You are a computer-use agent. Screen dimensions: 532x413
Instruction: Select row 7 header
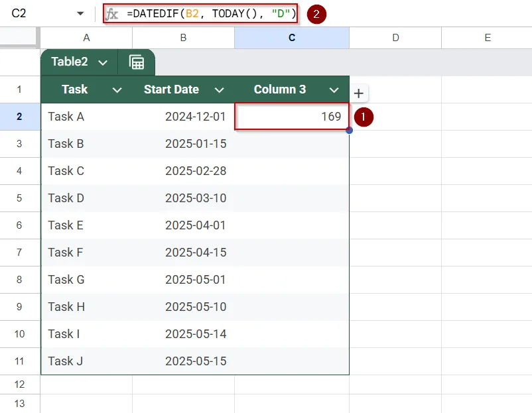tap(20, 253)
